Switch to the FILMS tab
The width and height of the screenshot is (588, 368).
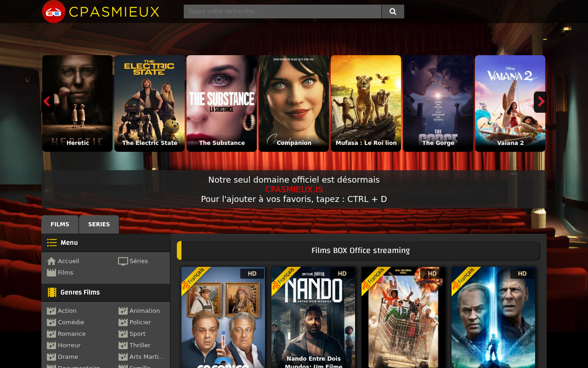coord(60,224)
